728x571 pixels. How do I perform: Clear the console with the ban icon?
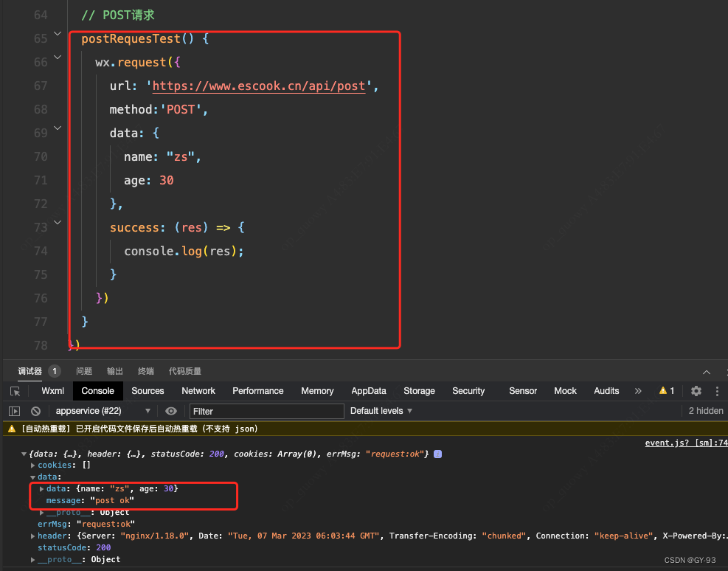point(35,412)
